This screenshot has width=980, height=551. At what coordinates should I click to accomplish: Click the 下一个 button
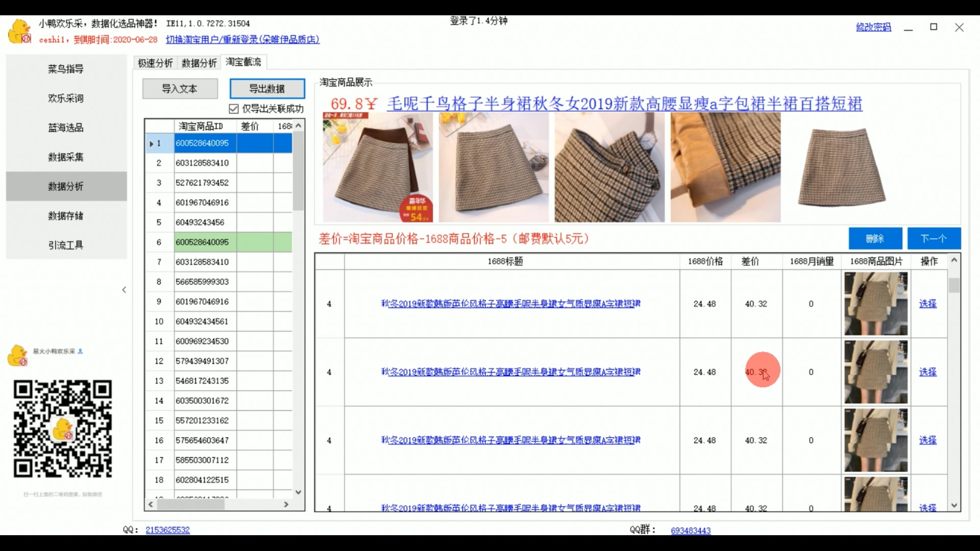click(x=934, y=238)
